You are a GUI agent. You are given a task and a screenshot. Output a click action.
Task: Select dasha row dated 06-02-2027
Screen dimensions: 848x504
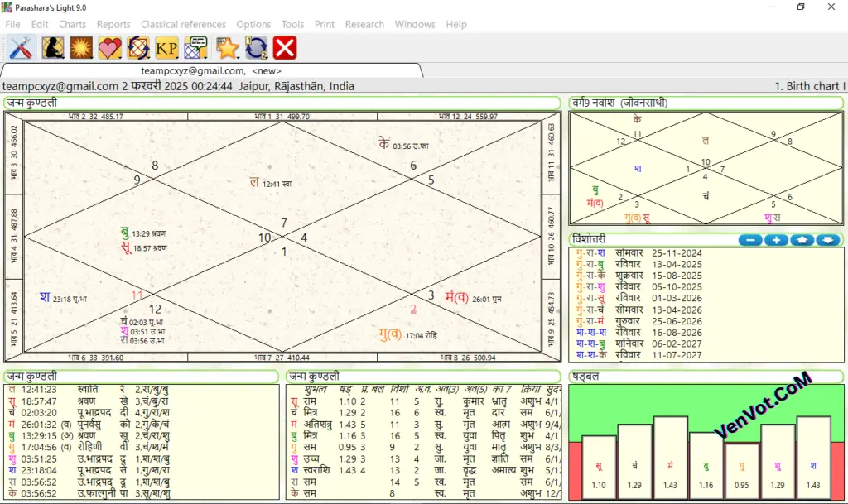click(x=639, y=343)
